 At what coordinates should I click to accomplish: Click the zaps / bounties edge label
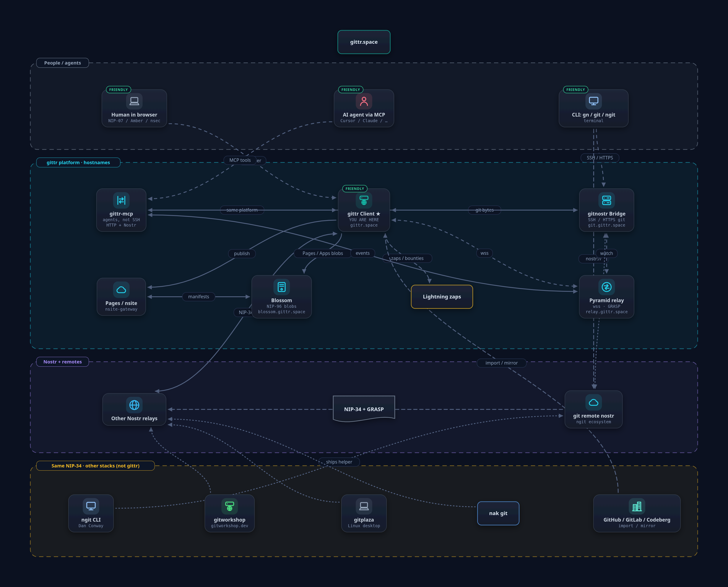click(x=407, y=258)
